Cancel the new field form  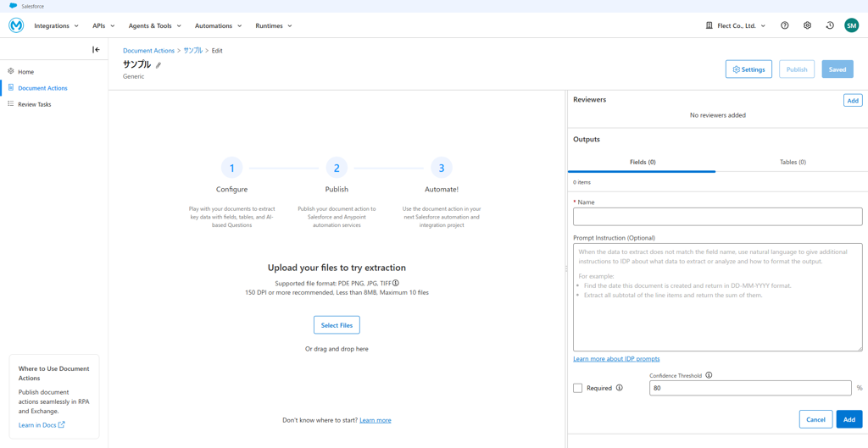coord(815,419)
